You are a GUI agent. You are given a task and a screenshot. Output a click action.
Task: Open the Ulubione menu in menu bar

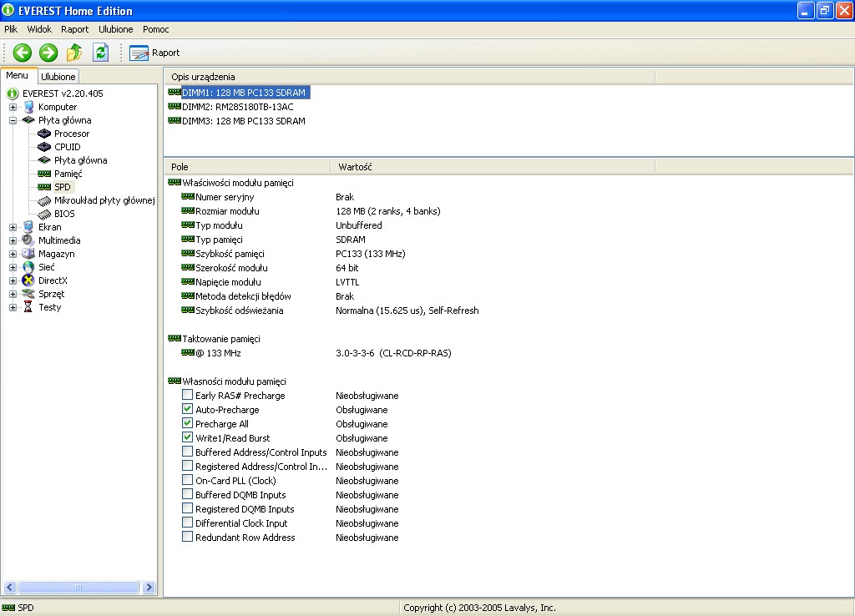click(x=115, y=29)
